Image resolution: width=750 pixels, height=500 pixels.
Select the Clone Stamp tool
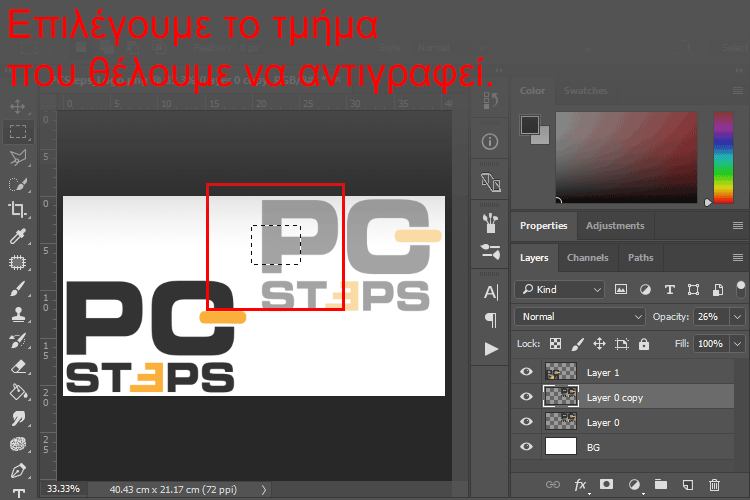click(x=18, y=314)
